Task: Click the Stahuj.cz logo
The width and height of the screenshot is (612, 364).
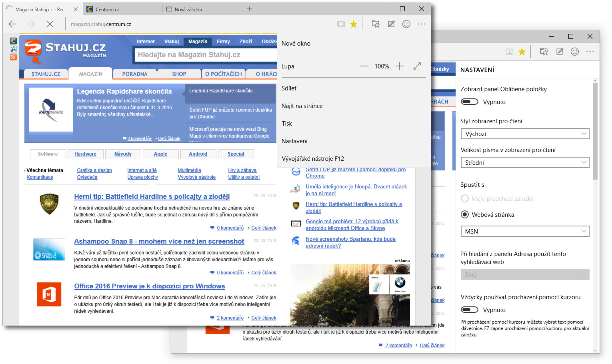Action: 65,51
